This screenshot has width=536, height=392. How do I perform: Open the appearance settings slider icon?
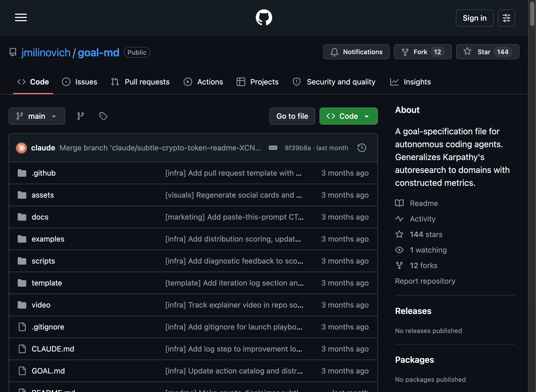(x=506, y=18)
